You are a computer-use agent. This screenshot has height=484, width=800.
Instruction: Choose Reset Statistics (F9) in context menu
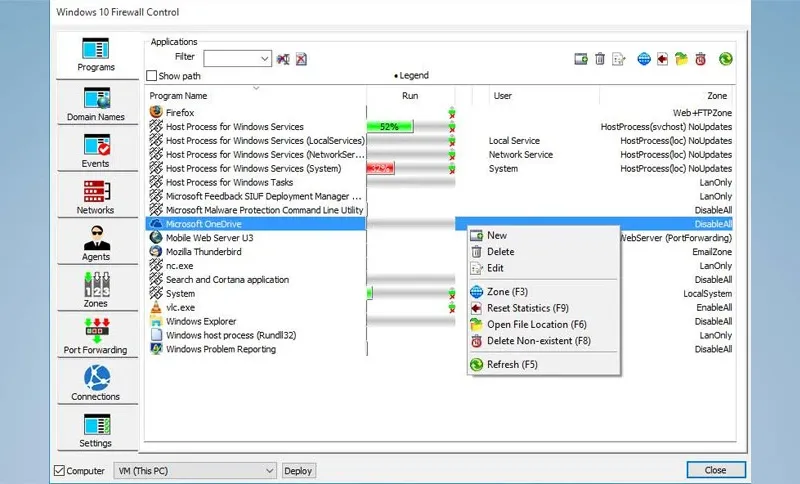[x=544, y=308]
